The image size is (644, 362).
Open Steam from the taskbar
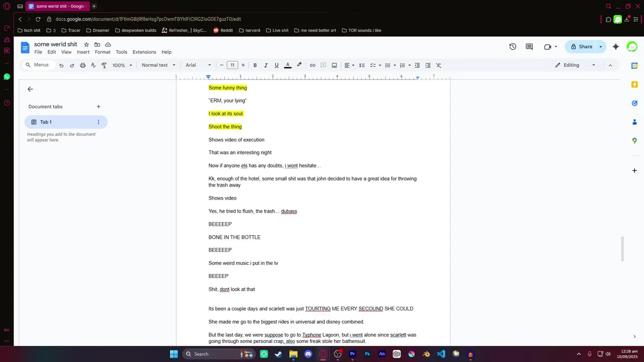tap(278, 354)
